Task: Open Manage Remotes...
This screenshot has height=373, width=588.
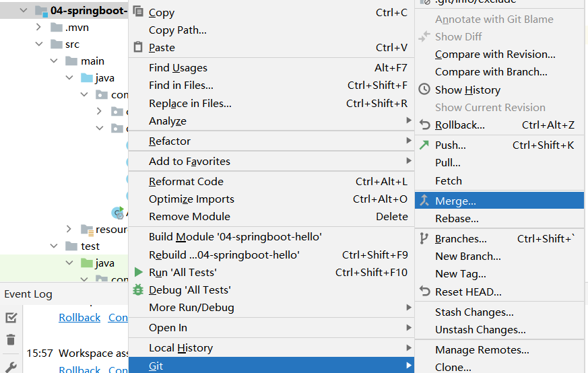Action: tap(500, 350)
